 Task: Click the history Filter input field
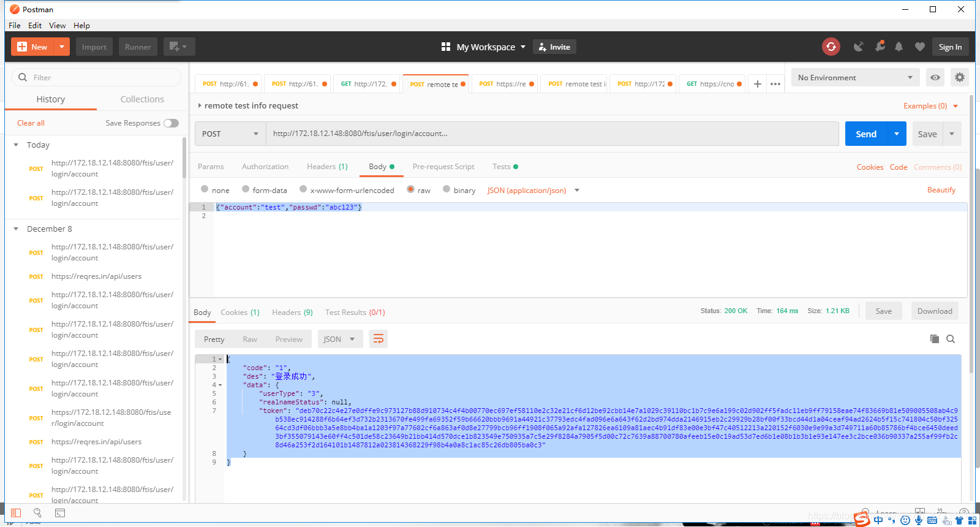tap(97, 77)
